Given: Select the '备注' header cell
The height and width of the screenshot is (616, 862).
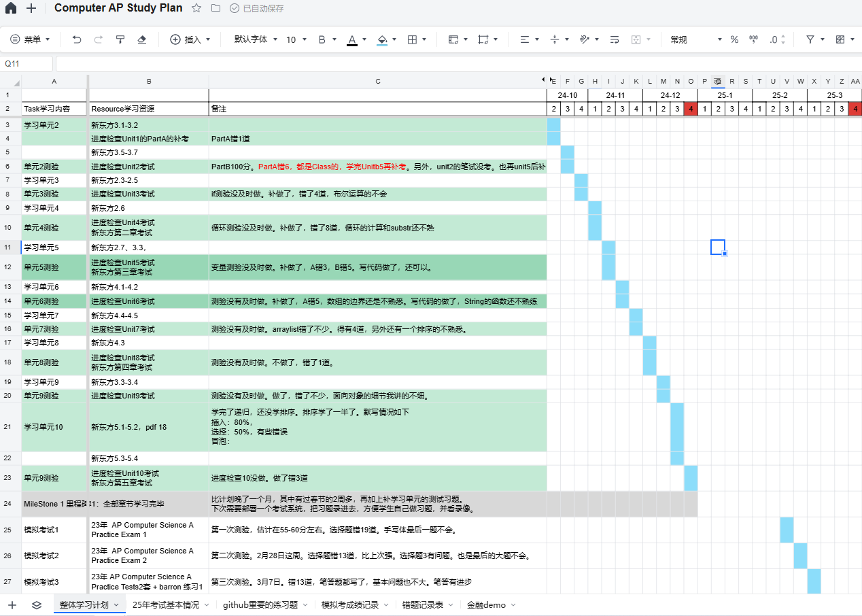Looking at the screenshot, I should [378, 109].
